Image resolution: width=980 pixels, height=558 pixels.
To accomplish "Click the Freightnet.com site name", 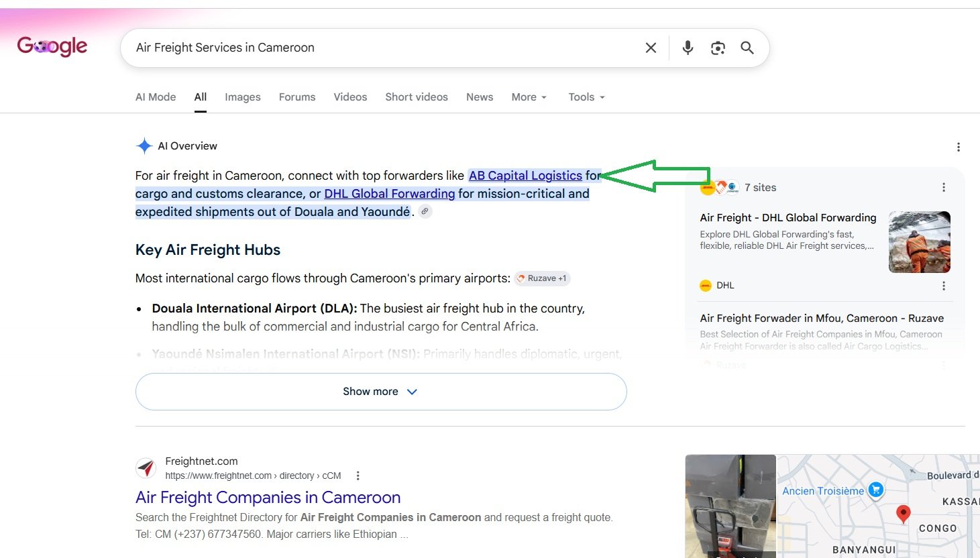I will 201,461.
